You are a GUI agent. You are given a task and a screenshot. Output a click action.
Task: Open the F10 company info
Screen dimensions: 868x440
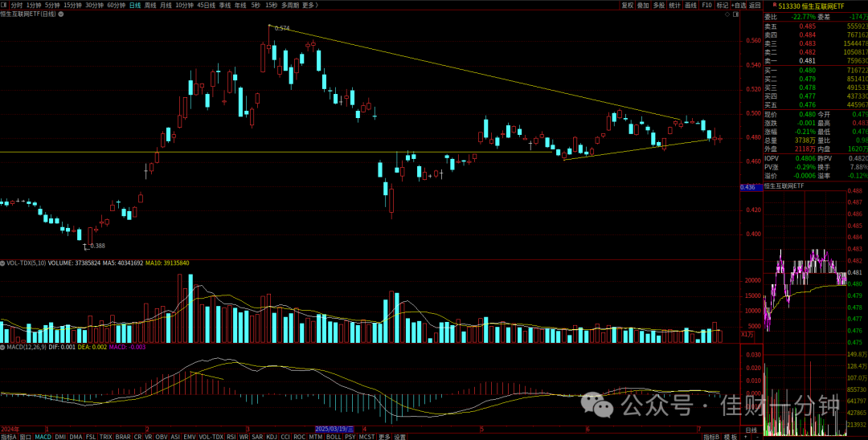click(x=706, y=5)
